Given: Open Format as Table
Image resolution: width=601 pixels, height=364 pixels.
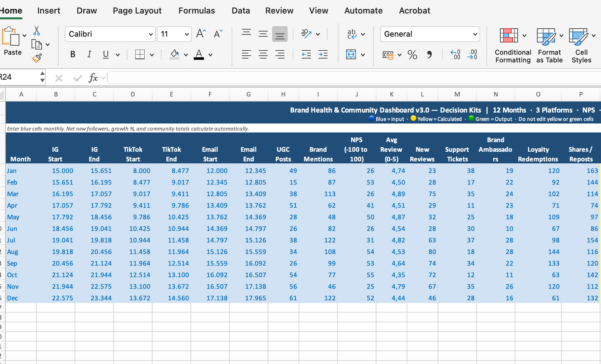Looking at the screenshot, I should pos(549,45).
